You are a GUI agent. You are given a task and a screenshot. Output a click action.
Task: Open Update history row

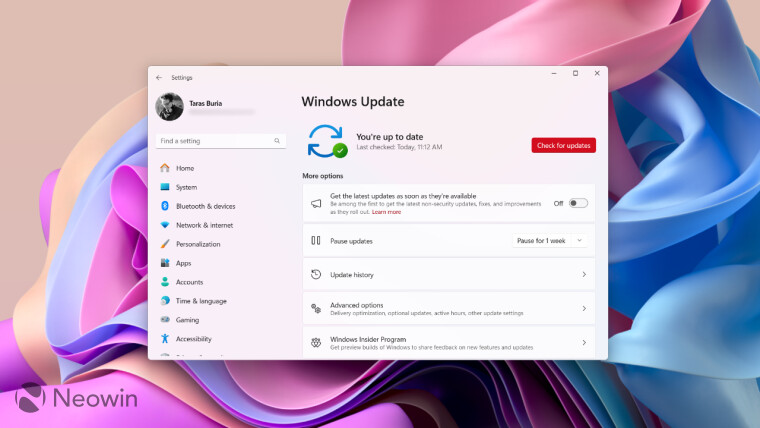[449, 274]
